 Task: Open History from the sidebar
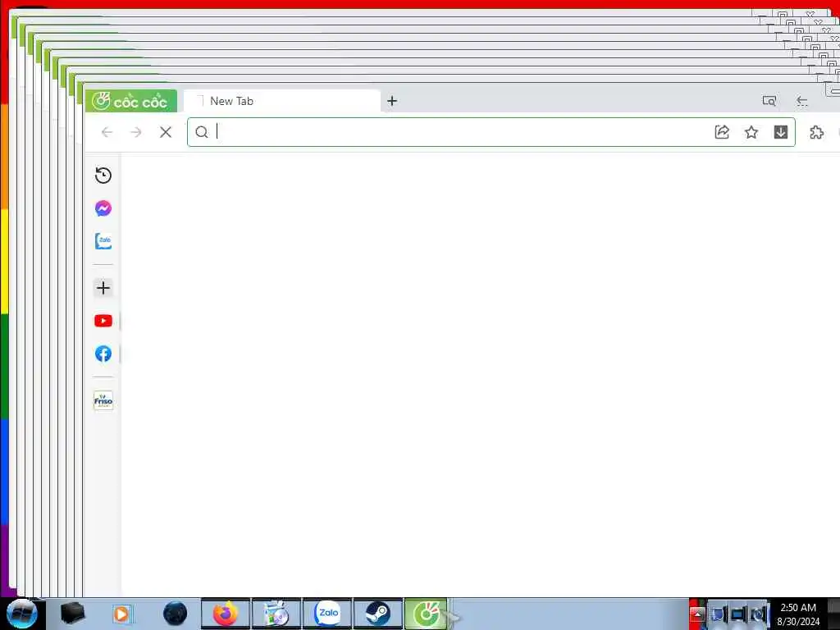pyautogui.click(x=103, y=176)
